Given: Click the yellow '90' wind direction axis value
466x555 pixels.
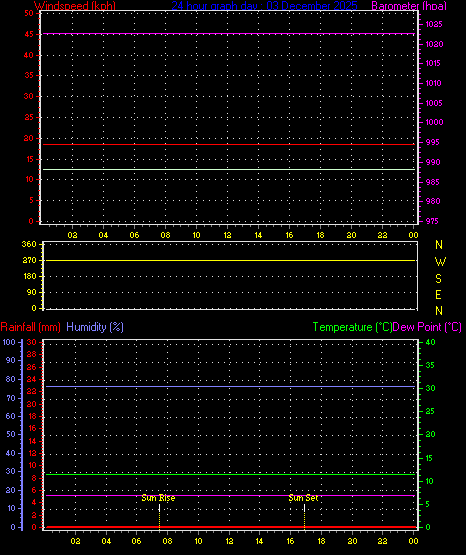Looking at the screenshot, I should tap(32, 292).
